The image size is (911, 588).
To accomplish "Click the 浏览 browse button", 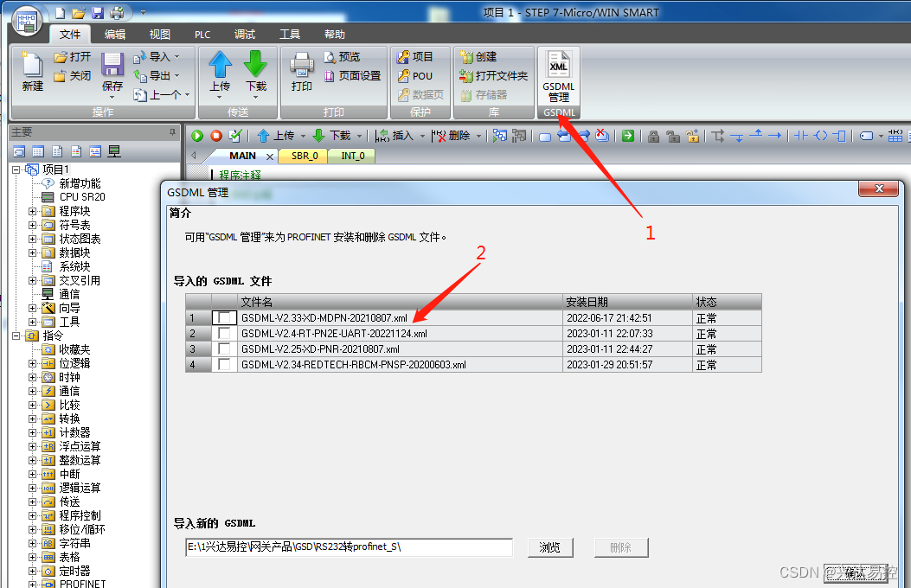I will pyautogui.click(x=549, y=547).
